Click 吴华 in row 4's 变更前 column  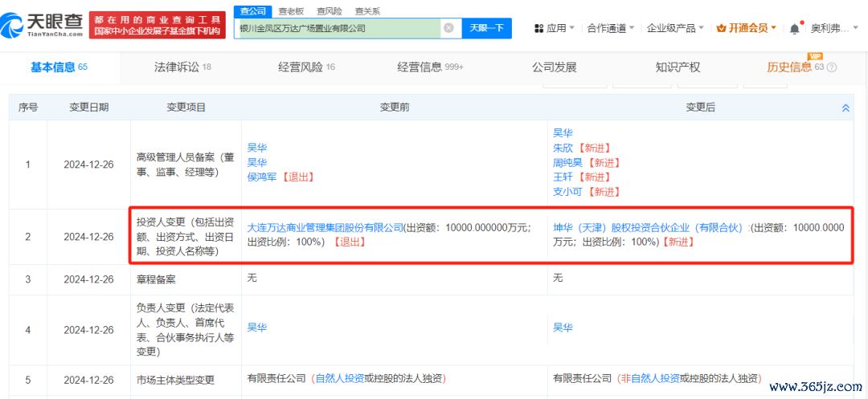tap(257, 328)
